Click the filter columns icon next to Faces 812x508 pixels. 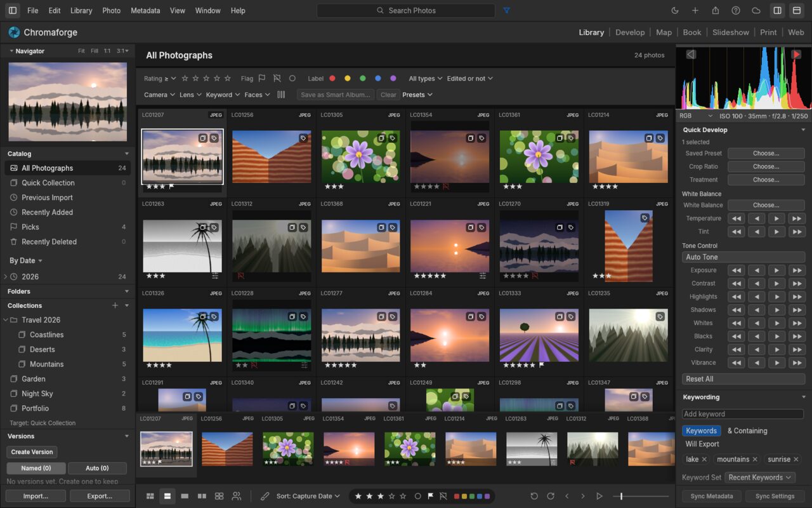point(282,95)
